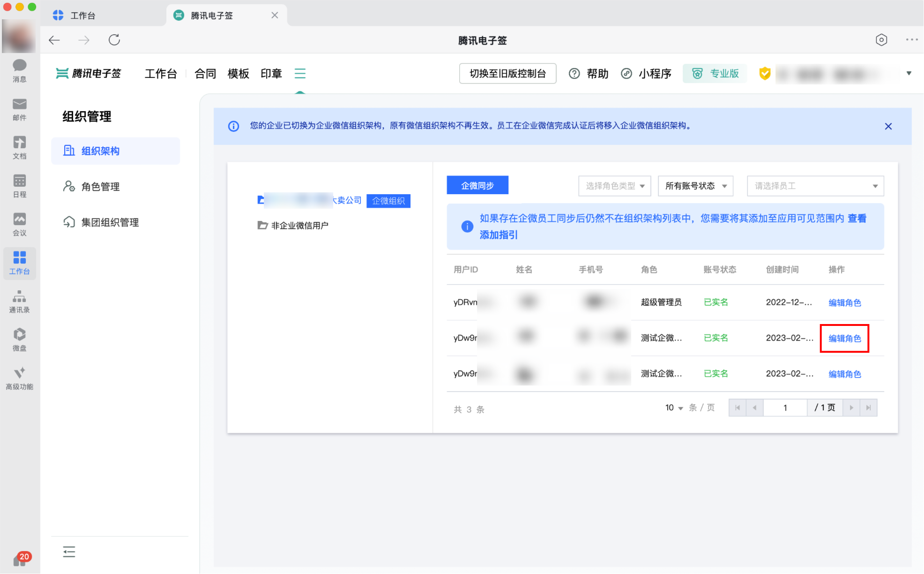Click the 腾讯电子签 logo
This screenshot has height=574, width=924.
coord(89,74)
